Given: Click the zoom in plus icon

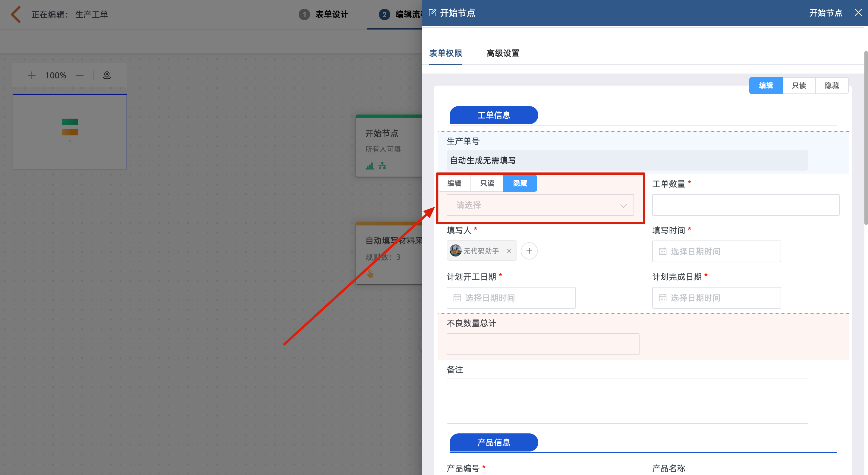Looking at the screenshot, I should pos(32,75).
